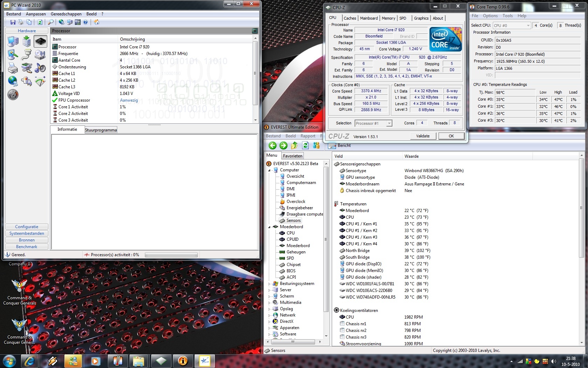Viewport: 588px width, 368px height.
Task: Click the green Back arrow in EVEREST toolbar
Action: (x=272, y=145)
